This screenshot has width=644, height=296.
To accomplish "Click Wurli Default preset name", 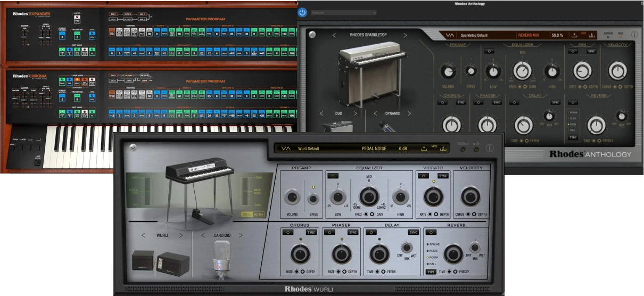I will [x=308, y=149].
